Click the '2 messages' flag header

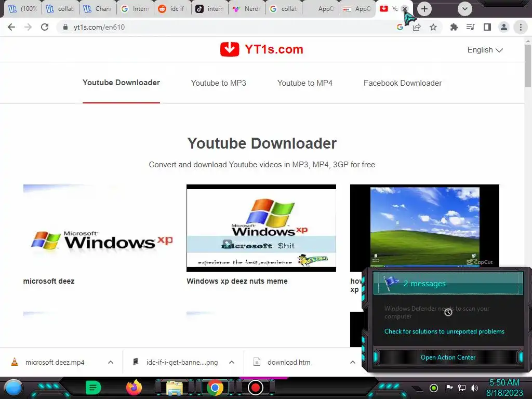(448, 283)
